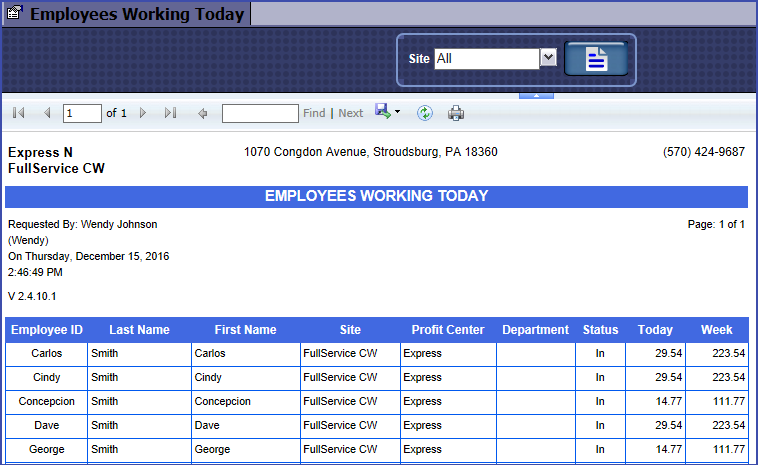Print the report using printer icon

(x=456, y=113)
